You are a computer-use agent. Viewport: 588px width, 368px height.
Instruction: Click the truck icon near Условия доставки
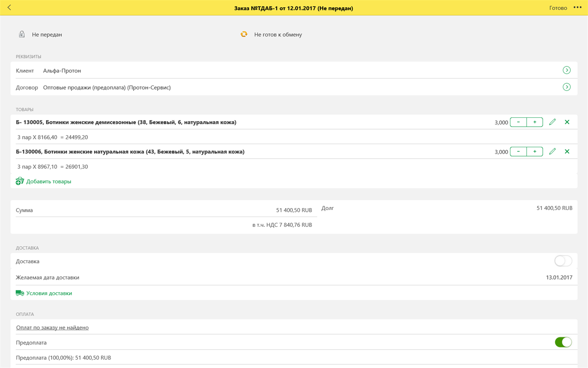coord(20,293)
